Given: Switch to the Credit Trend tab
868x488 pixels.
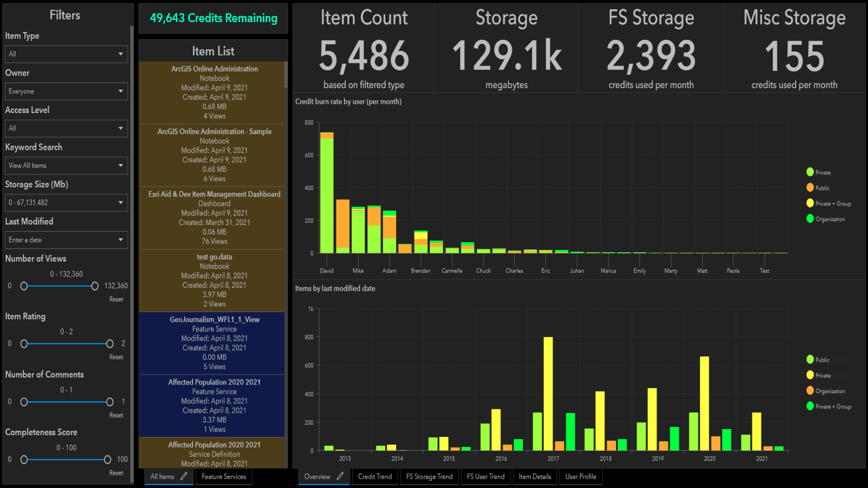Looking at the screenshot, I should tap(375, 476).
